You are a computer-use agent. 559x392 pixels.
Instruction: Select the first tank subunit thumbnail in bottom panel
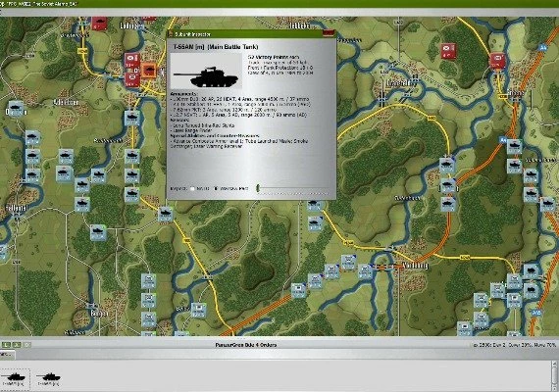15,378
